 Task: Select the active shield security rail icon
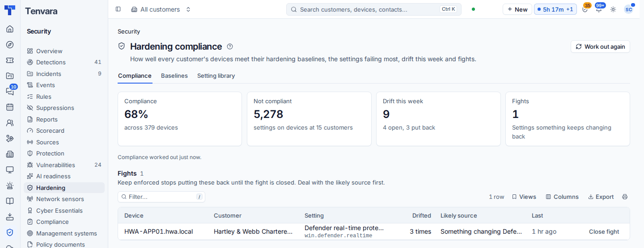[10, 232]
